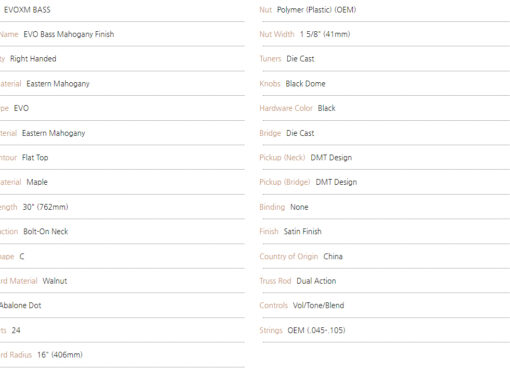510x382 pixels.
Task: Click the 30" (762mm) scale length value
Action: coord(45,207)
